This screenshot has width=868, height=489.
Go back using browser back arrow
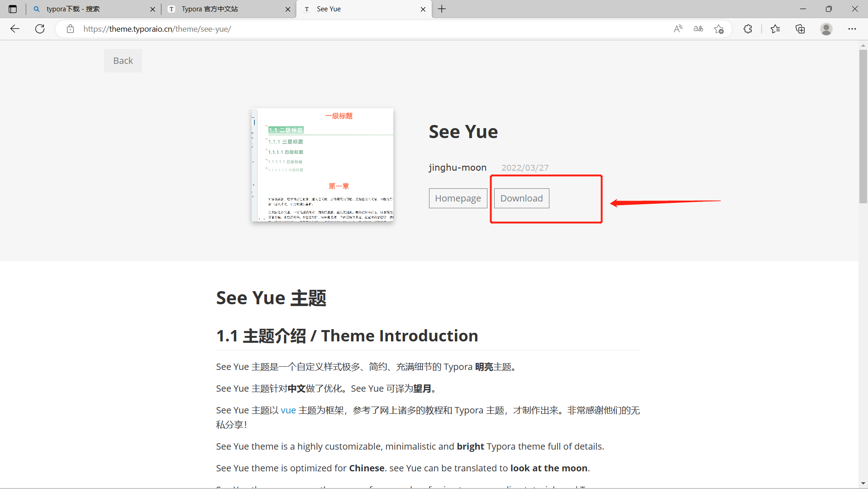15,29
